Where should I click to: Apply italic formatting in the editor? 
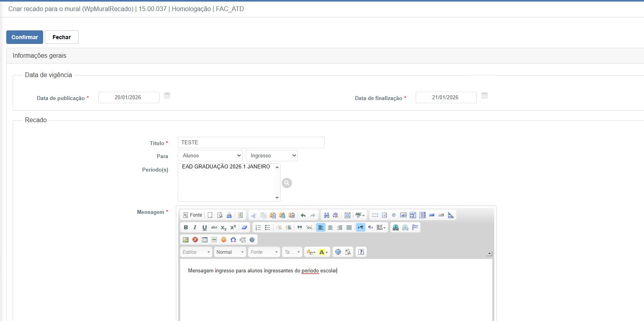[195, 227]
